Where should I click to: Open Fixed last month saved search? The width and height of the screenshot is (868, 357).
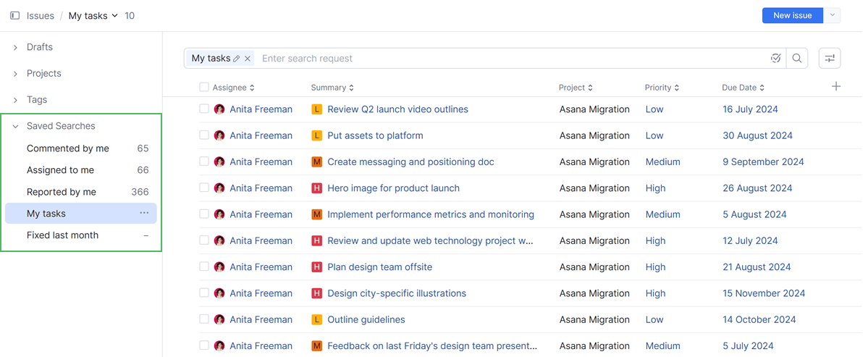pyautogui.click(x=63, y=235)
